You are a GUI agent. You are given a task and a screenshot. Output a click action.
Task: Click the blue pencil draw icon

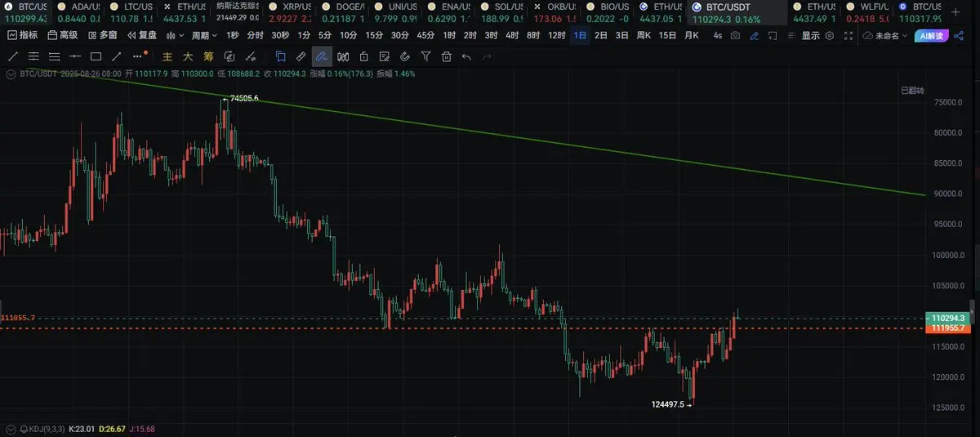click(x=754, y=35)
